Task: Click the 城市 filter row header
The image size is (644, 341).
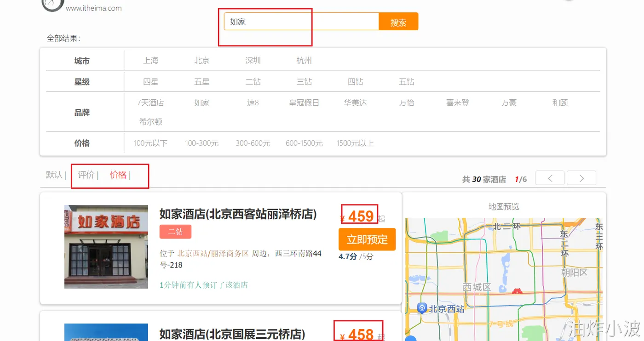Action: (x=82, y=61)
